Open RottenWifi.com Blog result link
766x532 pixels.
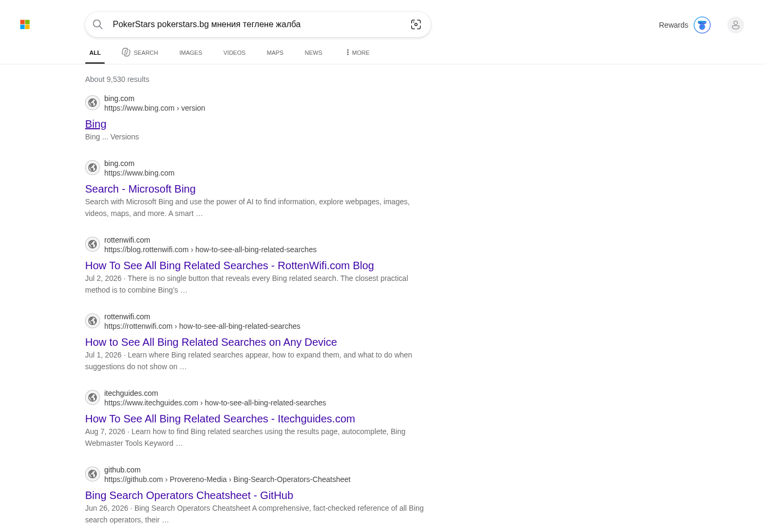coord(229,265)
